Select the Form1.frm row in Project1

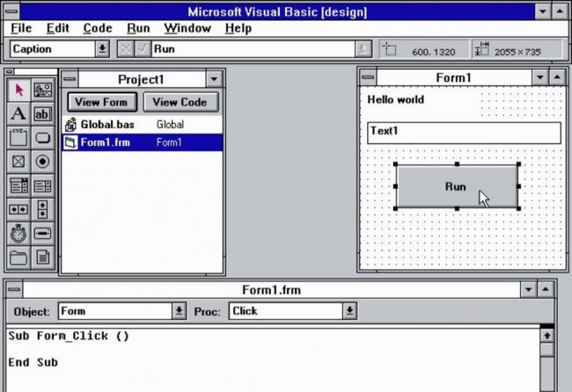coord(143,142)
